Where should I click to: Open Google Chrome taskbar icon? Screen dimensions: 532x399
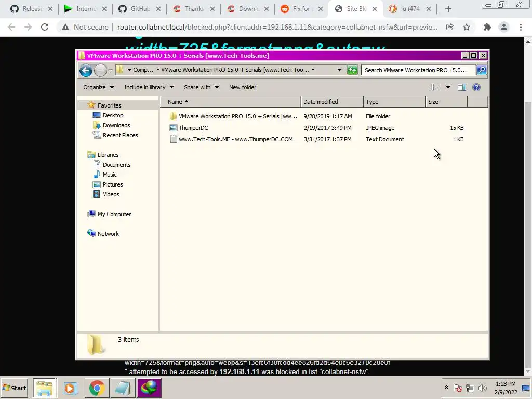pyautogui.click(x=97, y=388)
